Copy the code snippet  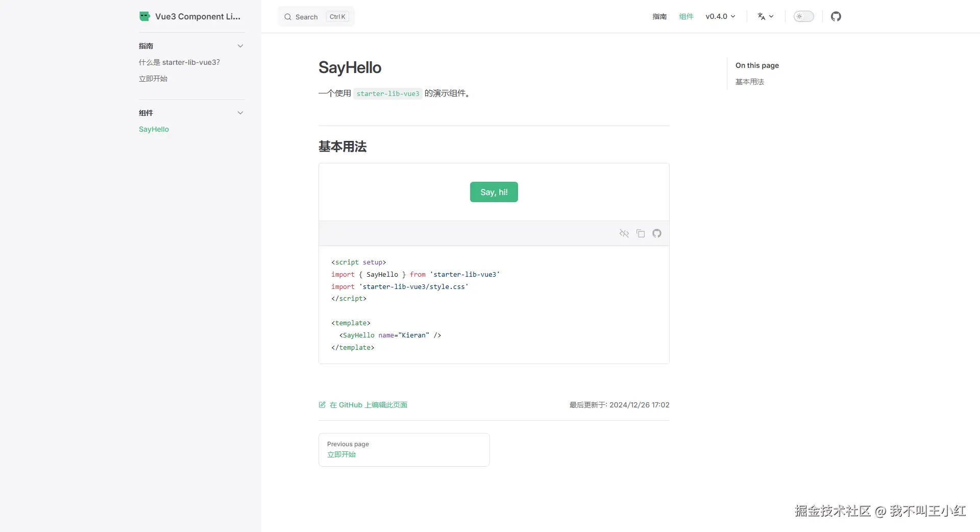641,233
